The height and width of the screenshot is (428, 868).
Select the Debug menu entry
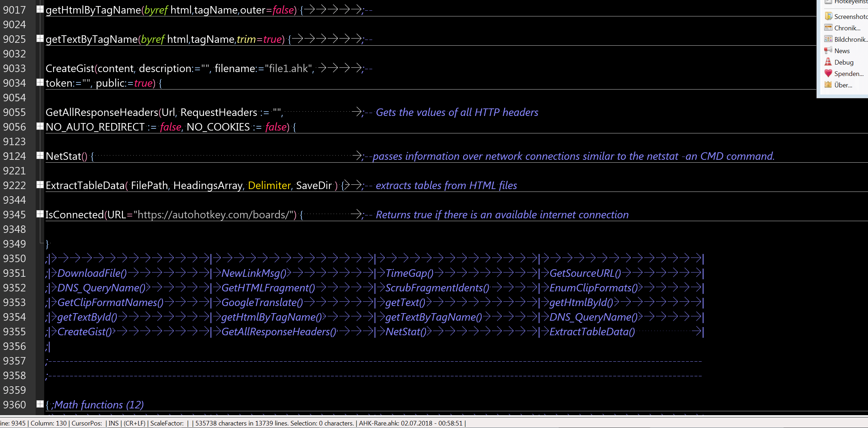tap(844, 62)
